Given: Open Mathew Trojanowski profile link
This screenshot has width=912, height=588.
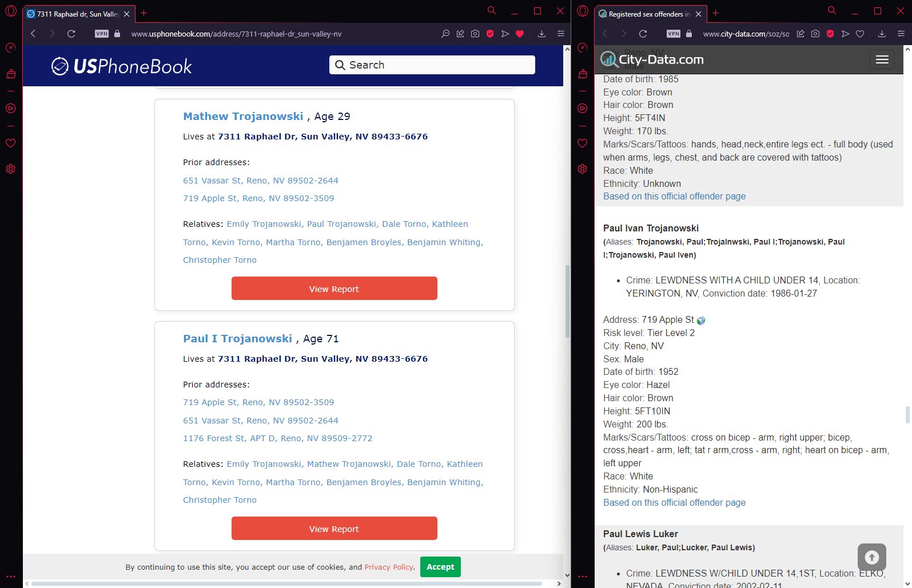Looking at the screenshot, I should (243, 116).
